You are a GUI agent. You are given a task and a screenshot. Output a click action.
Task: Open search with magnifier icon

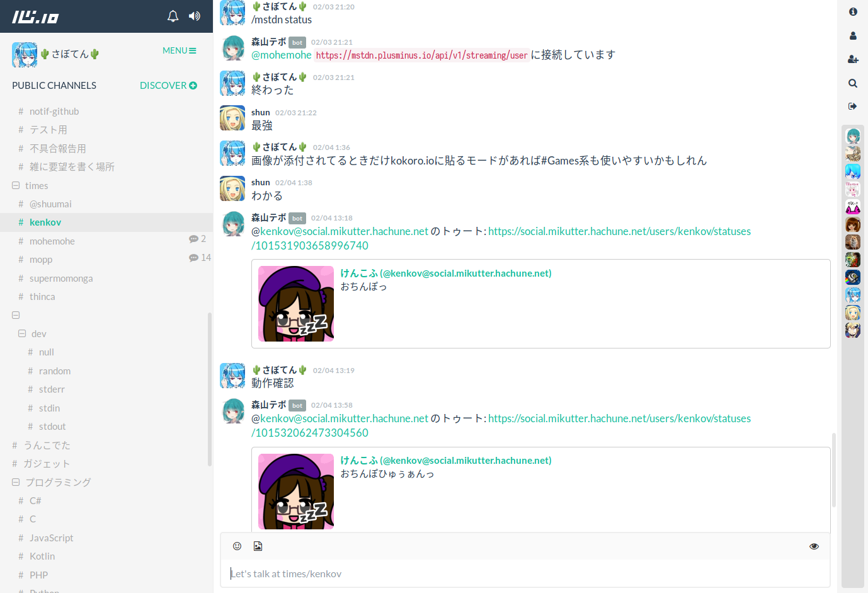pos(853,83)
